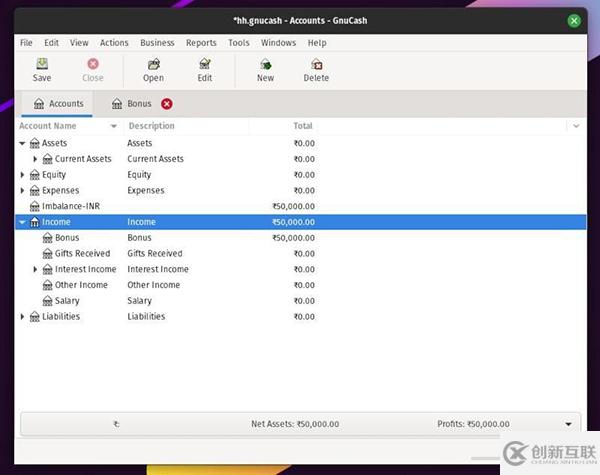Click the New account toolbar icon
The width and height of the screenshot is (600, 475).
265,64
